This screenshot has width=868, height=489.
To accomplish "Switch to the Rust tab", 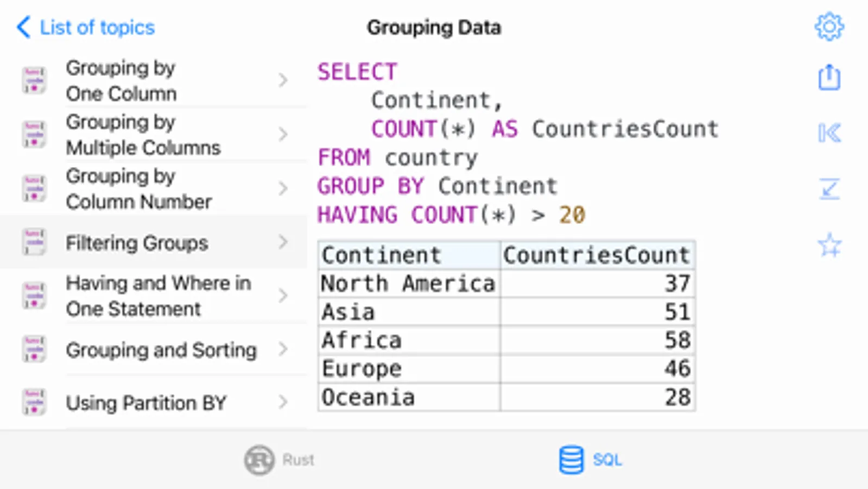I will (280, 460).
